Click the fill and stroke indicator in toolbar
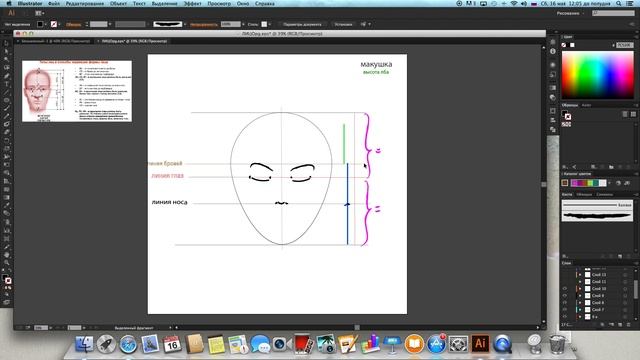640x360 pixels. click(7, 279)
